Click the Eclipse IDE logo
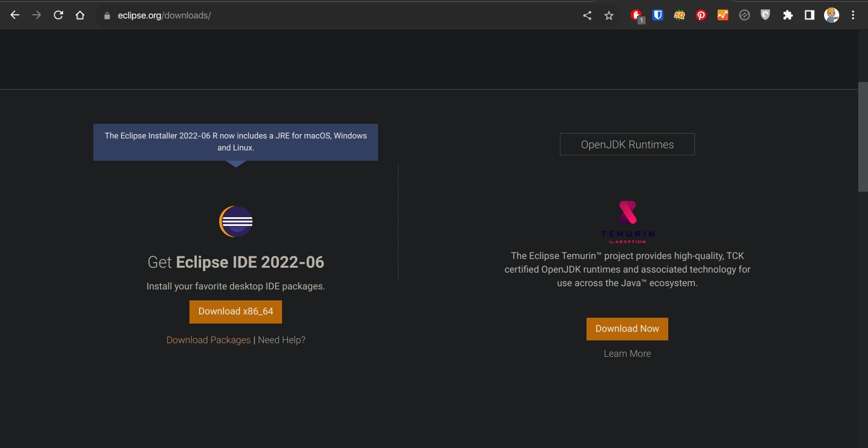The width and height of the screenshot is (868, 448). (x=236, y=222)
